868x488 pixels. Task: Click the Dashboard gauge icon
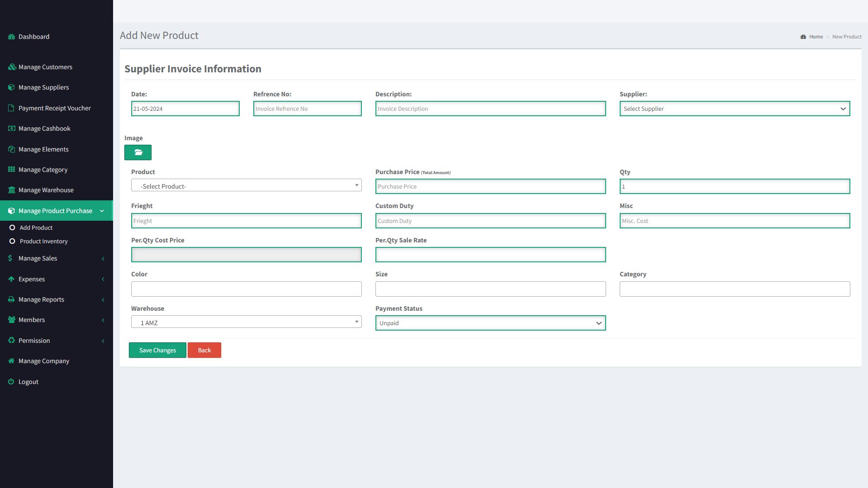[x=11, y=37]
